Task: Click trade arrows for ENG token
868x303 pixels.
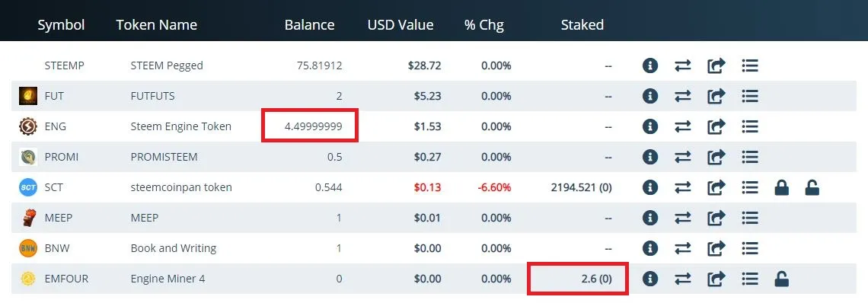Action: pos(682,126)
